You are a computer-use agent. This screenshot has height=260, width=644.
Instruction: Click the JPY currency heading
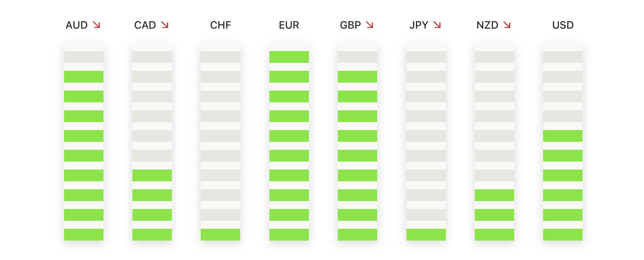pyautogui.click(x=419, y=25)
